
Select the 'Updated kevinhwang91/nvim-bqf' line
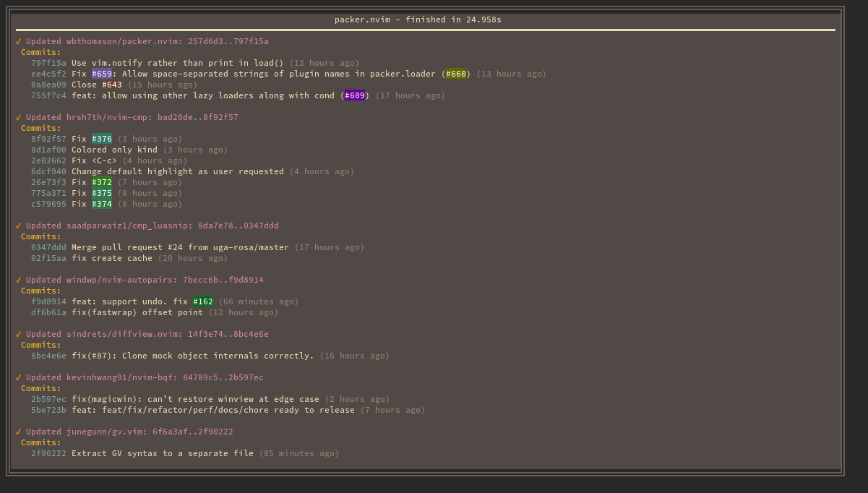click(x=145, y=377)
